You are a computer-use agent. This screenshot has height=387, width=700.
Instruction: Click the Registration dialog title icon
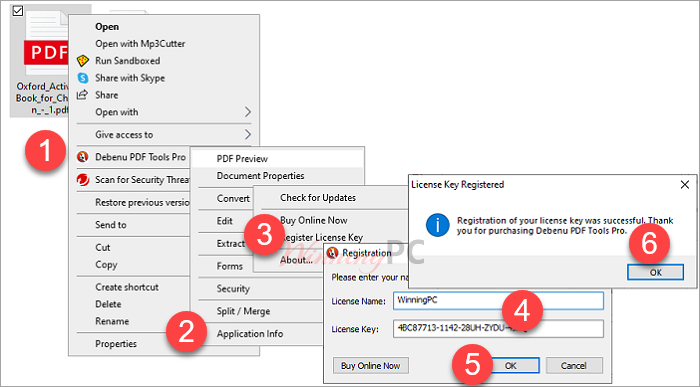(332, 253)
